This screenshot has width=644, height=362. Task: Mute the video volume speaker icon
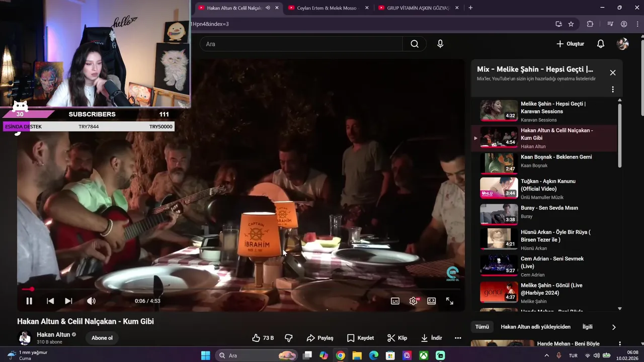(91, 301)
